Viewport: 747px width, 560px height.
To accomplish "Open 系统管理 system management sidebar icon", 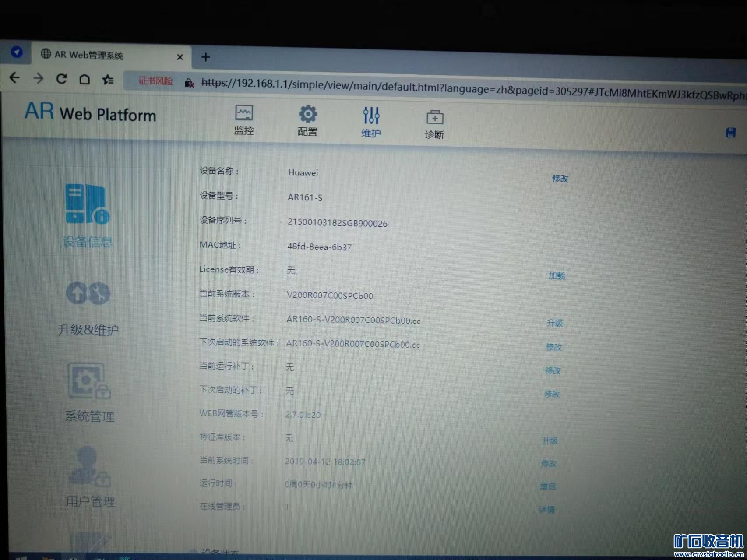I will pos(89,393).
